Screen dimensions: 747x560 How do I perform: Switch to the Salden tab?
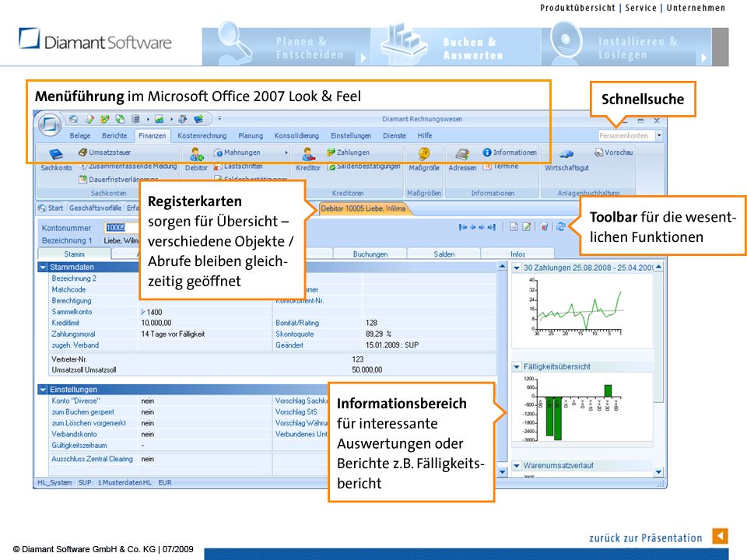444,254
